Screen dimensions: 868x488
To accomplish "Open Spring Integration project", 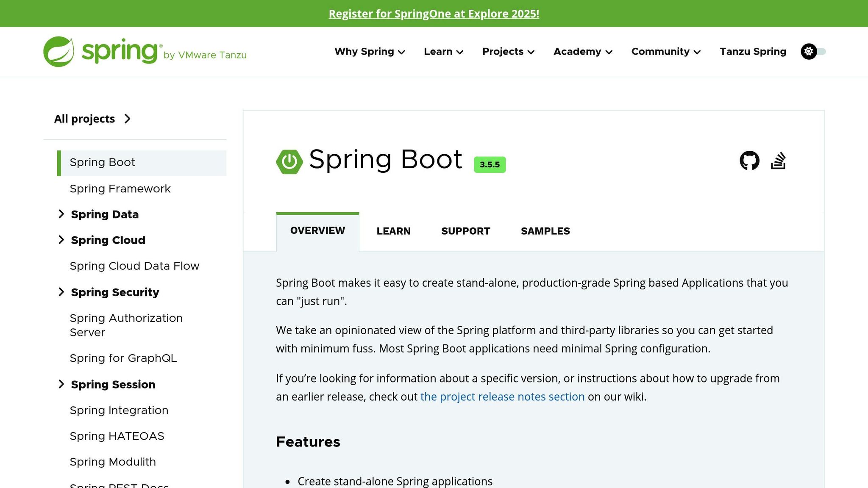I will pyautogui.click(x=119, y=410).
